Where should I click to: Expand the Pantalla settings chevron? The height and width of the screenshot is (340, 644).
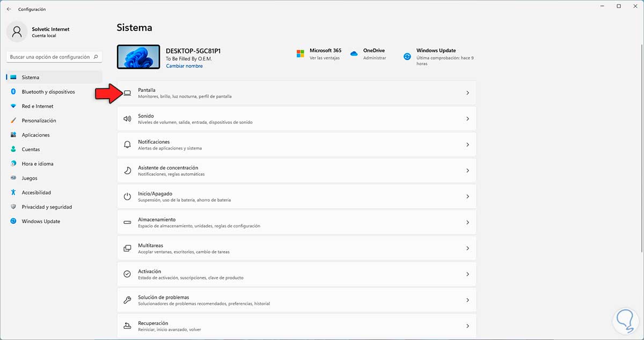[x=467, y=93]
